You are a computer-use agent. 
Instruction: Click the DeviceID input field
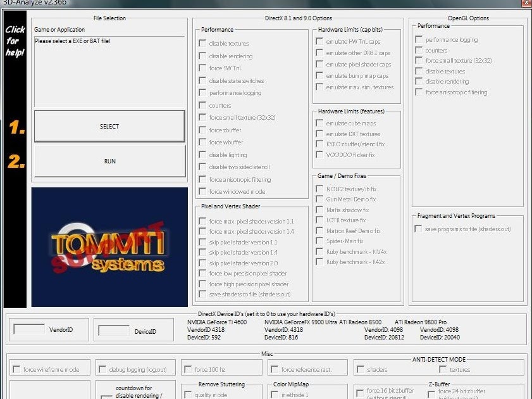pyautogui.click(x=114, y=331)
